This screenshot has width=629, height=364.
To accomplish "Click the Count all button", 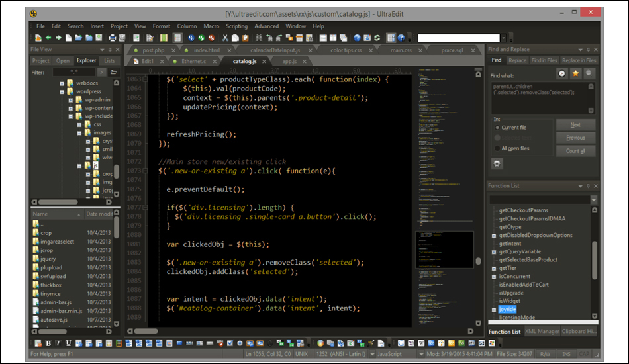I will [x=575, y=151].
